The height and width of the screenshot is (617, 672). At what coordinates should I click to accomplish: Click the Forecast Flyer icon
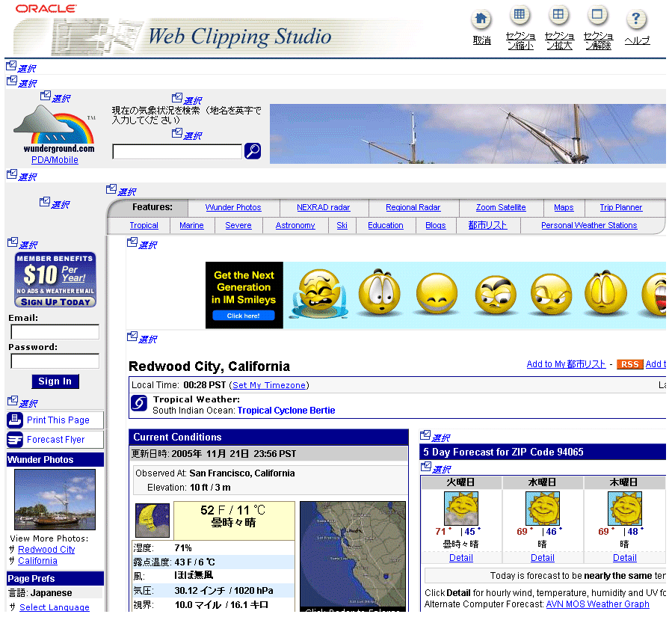click(15, 440)
